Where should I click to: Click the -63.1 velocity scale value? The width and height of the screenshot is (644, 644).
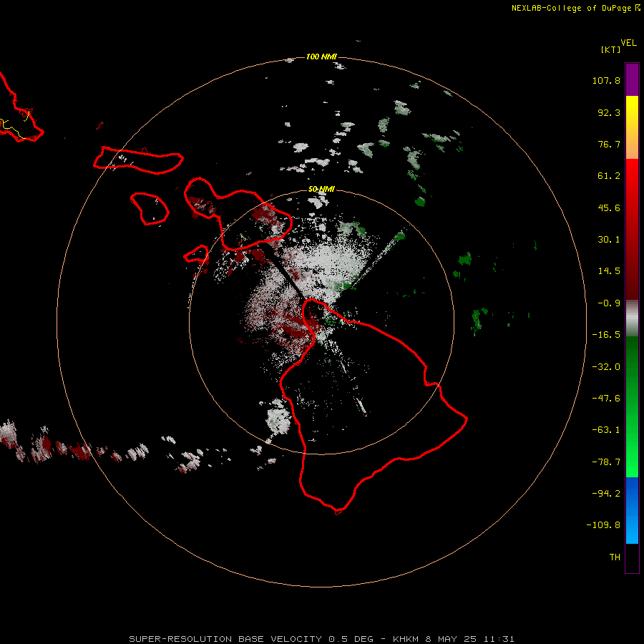pyautogui.click(x=606, y=430)
